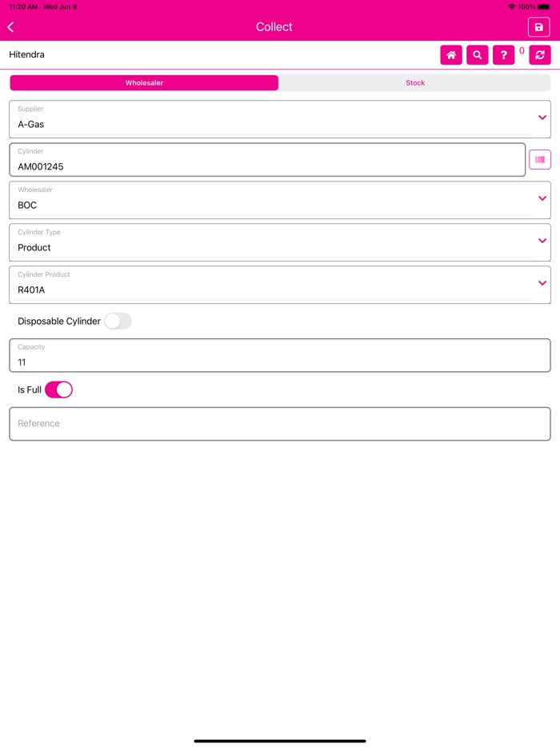Go to home via house icon
The image size is (560, 747).
coord(451,55)
